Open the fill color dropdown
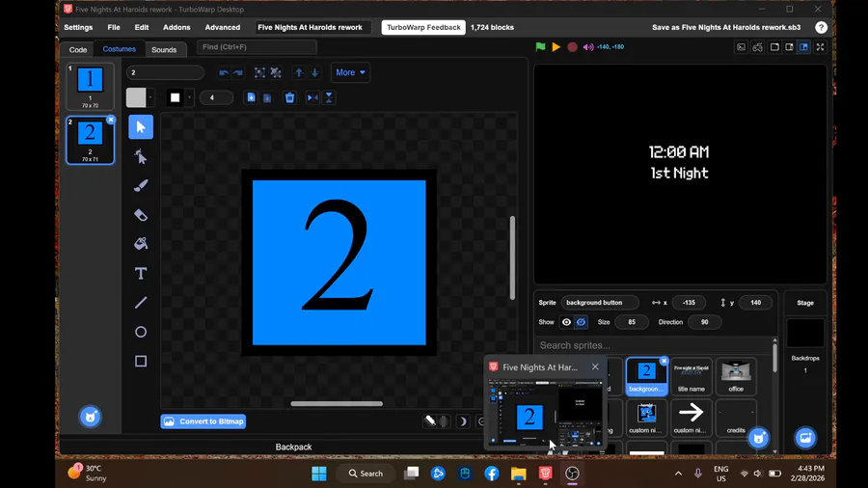Screen dimensions: 868x488 pyautogui.click(x=150, y=98)
